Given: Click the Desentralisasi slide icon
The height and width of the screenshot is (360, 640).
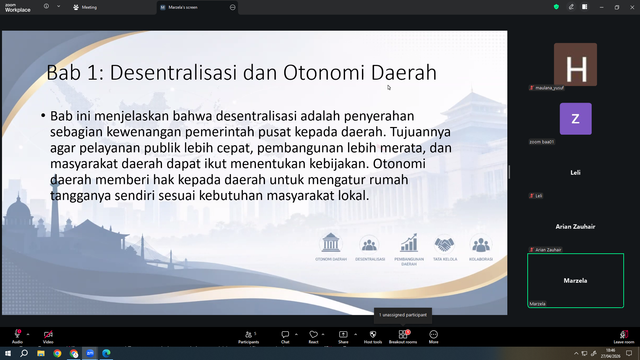Looking at the screenshot, I should (x=369, y=244).
